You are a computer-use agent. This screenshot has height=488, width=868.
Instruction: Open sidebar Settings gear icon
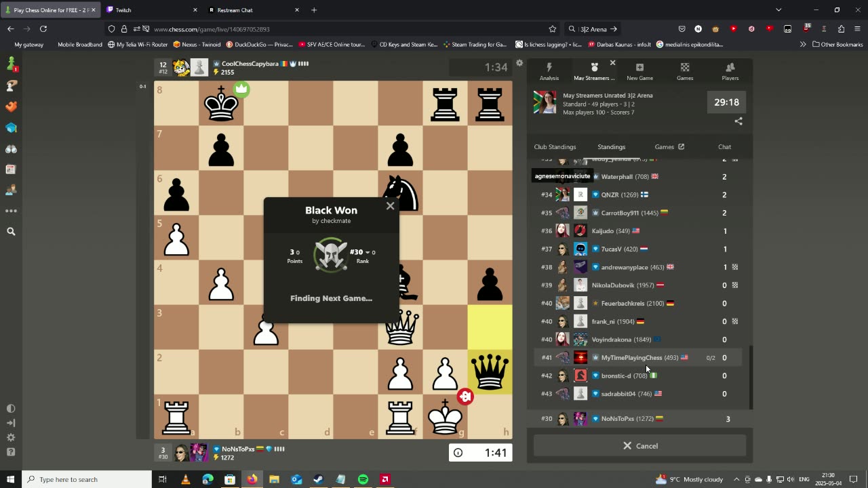click(x=11, y=438)
